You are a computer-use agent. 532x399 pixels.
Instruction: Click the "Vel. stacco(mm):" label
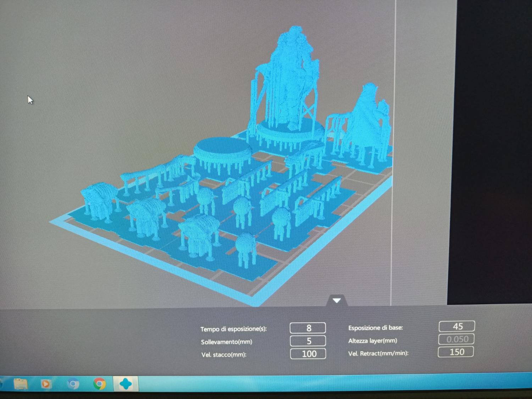pyautogui.click(x=224, y=354)
